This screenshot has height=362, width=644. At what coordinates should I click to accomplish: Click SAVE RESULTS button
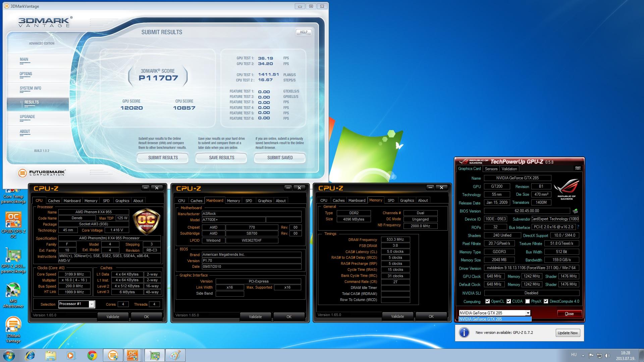(221, 158)
